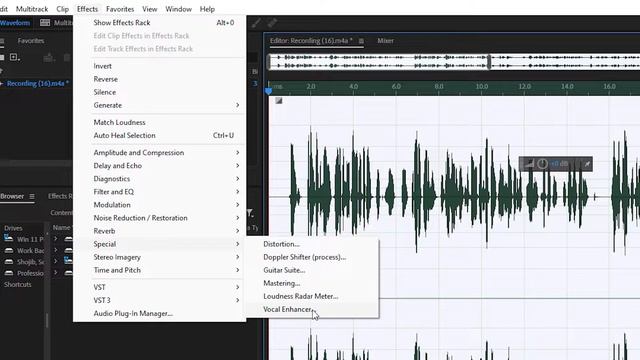Screen dimensions: 640x360
Task: Expand Amplitude and Compression submenu
Action: [x=160, y=153]
